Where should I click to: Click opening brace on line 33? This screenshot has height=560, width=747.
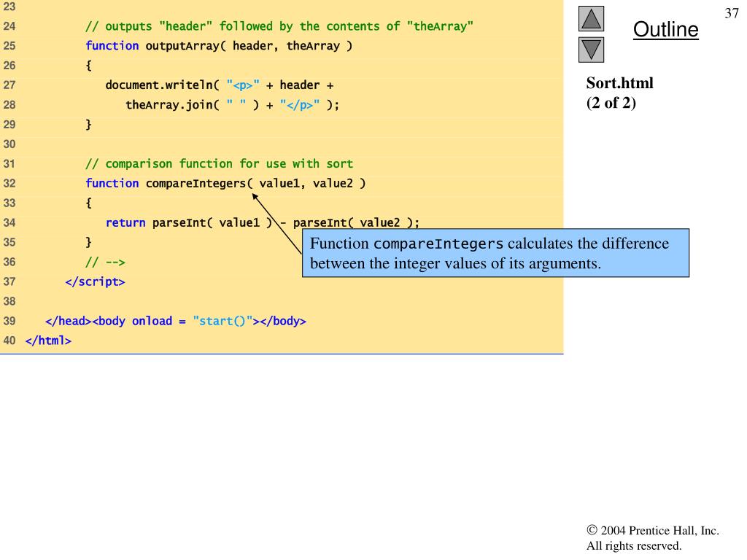point(88,203)
